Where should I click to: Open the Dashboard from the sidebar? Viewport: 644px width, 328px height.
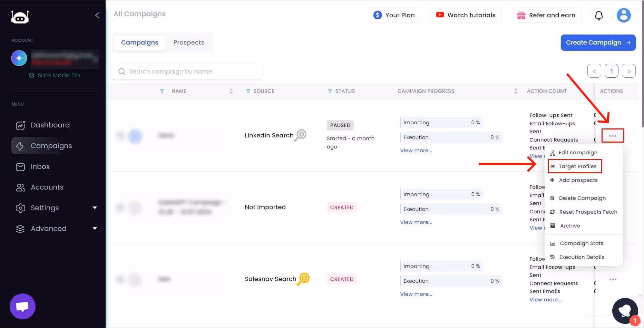[50, 125]
